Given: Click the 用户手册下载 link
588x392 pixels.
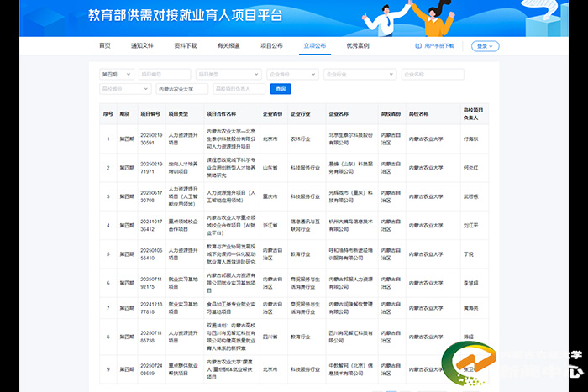Looking at the screenshot, I should [x=438, y=46].
